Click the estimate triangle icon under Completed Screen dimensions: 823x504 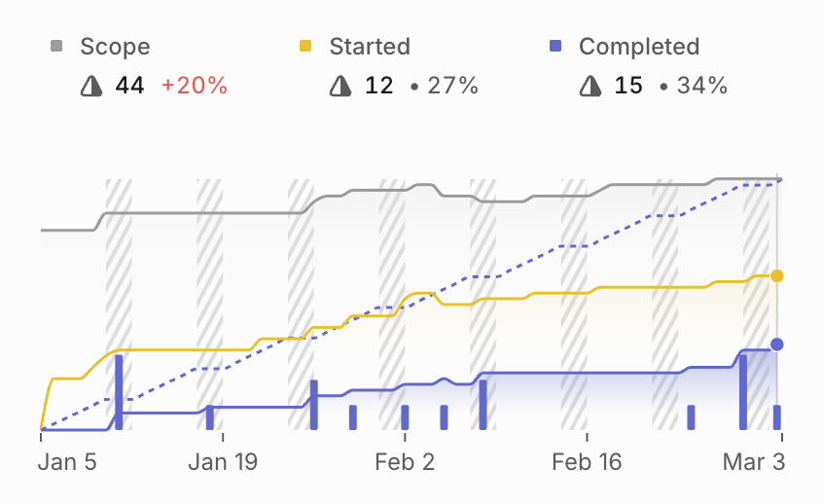(590, 86)
